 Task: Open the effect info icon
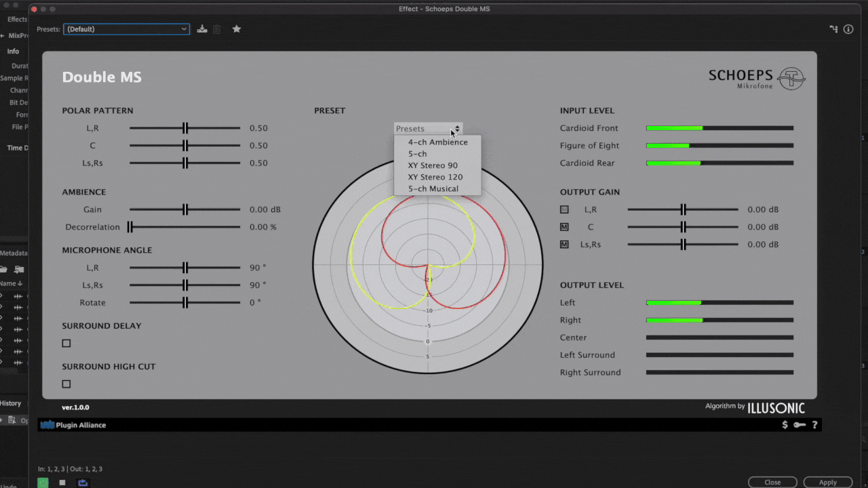[848, 29]
